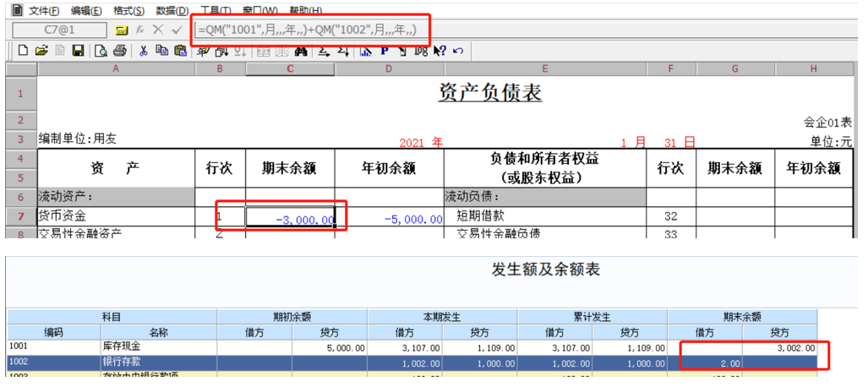Viewport: 868px width, 387px height.
Task: Click the 流动资产: cell
Action: tap(116, 197)
